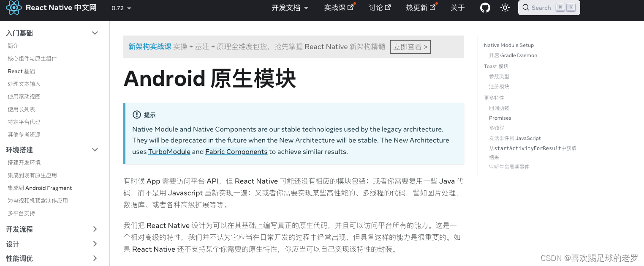
Task: Open the 开发文档 dropdown menu
Action: tap(290, 8)
